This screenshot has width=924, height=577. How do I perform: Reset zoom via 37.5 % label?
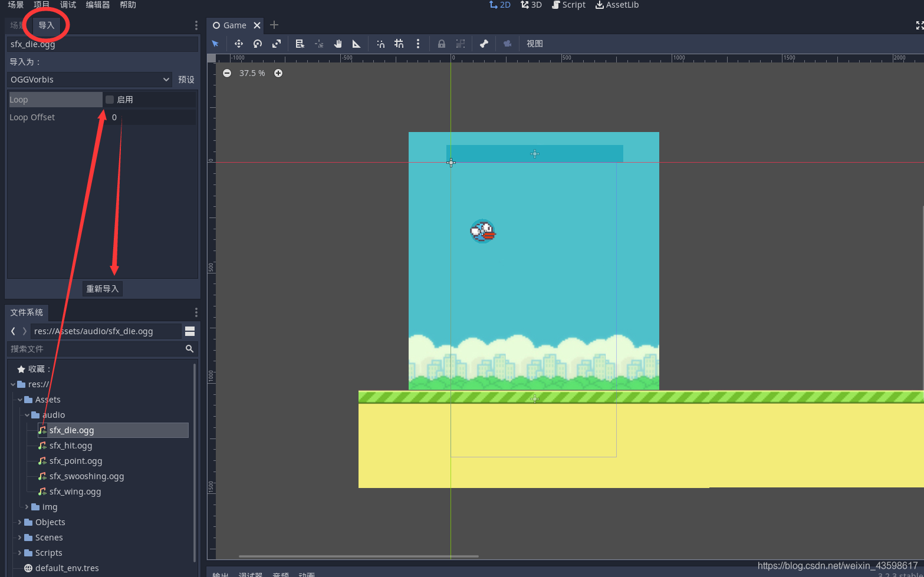coord(252,73)
